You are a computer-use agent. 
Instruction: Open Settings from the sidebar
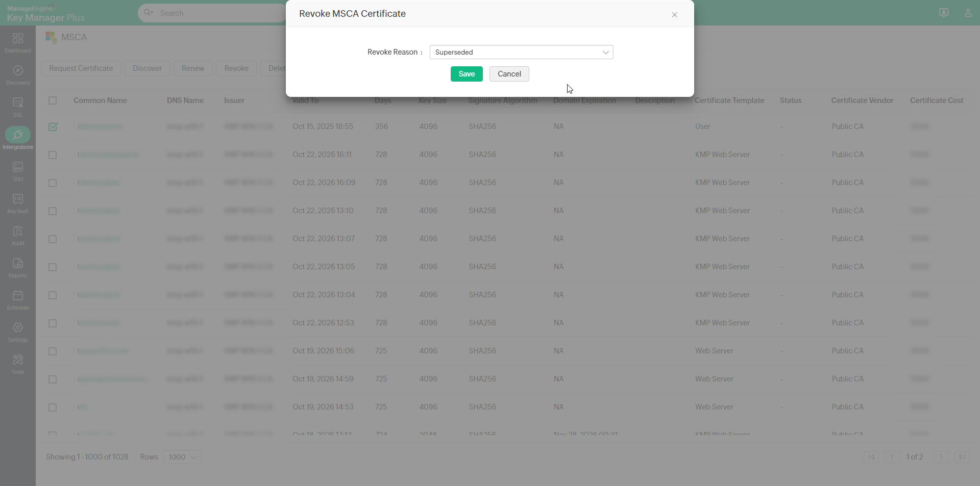click(18, 332)
